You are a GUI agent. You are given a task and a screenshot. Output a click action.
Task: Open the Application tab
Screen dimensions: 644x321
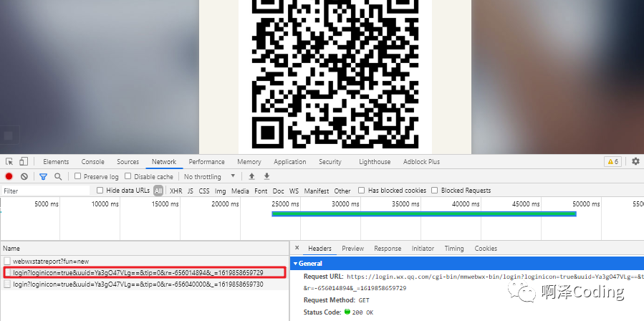pos(290,161)
